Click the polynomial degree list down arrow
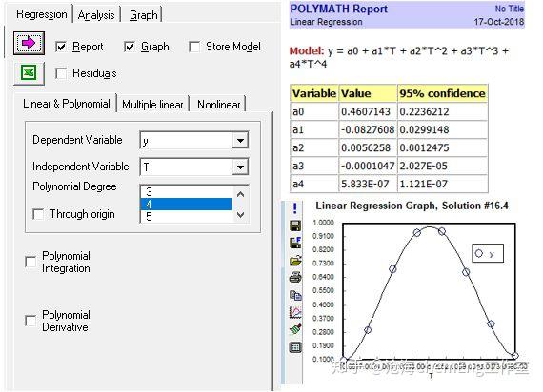Screen dimensions: 543x392 click(x=241, y=215)
